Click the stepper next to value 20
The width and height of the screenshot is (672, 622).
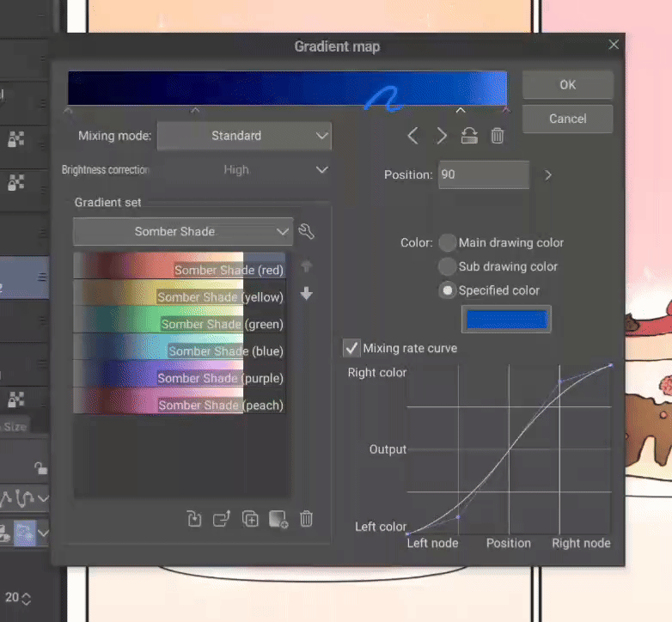click(26, 599)
